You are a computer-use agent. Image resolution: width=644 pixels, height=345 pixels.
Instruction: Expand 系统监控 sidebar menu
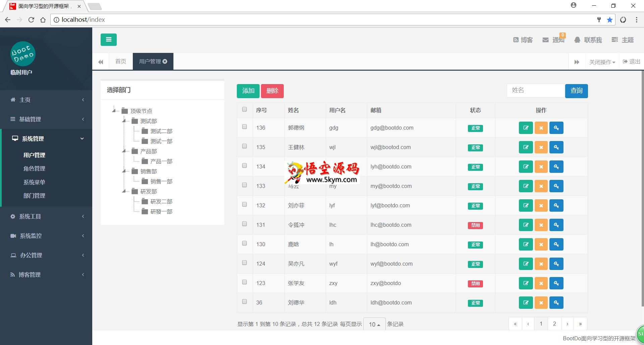[x=46, y=236]
